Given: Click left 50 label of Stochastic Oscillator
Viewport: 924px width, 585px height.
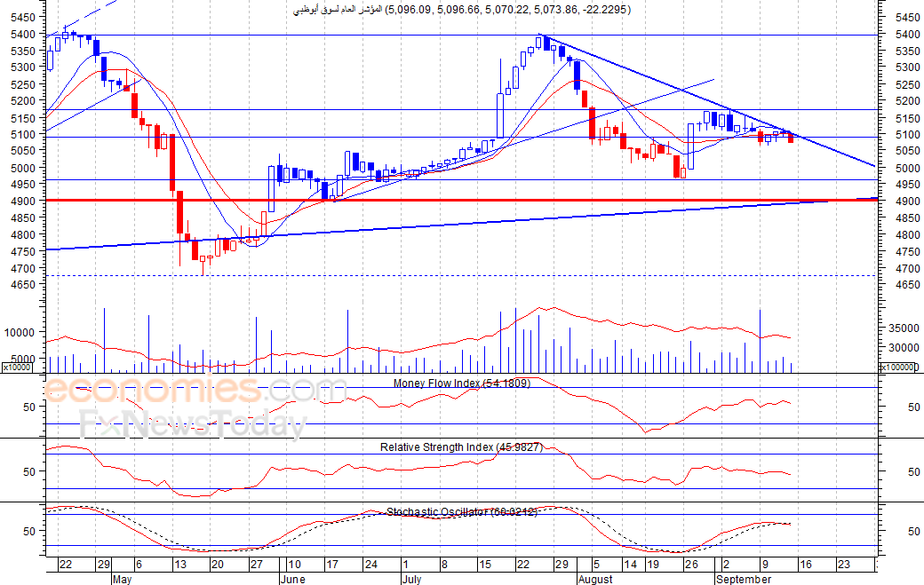Looking at the screenshot, I should pos(29,532).
